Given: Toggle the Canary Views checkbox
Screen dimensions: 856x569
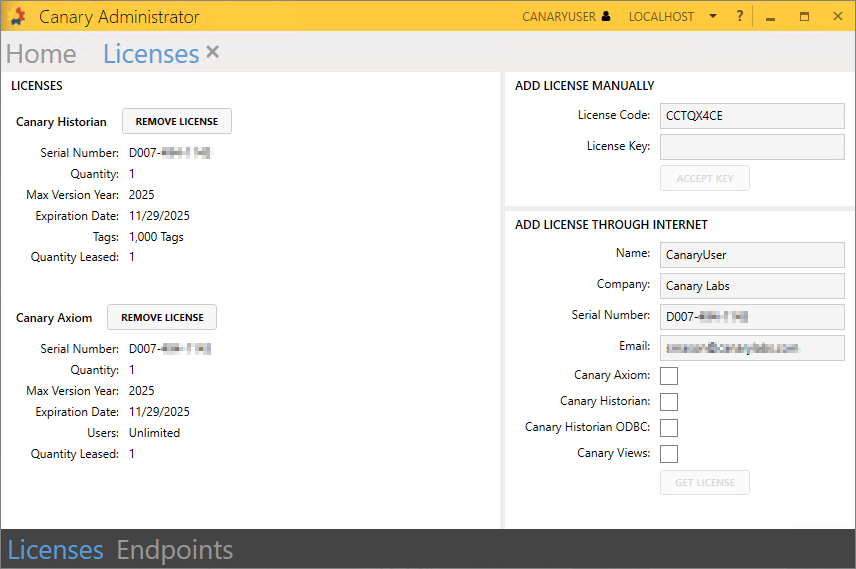Looking at the screenshot, I should pos(669,454).
